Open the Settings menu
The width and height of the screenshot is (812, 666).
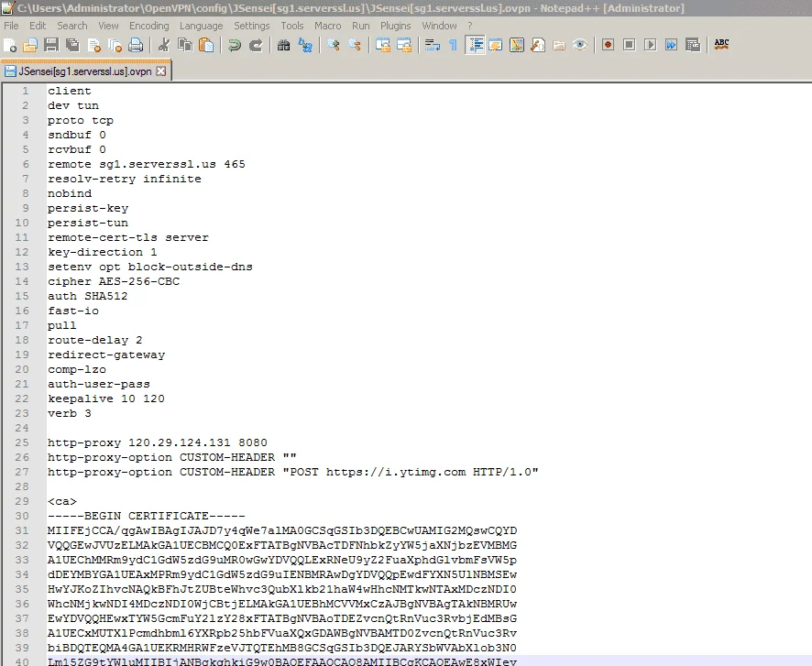(252, 26)
